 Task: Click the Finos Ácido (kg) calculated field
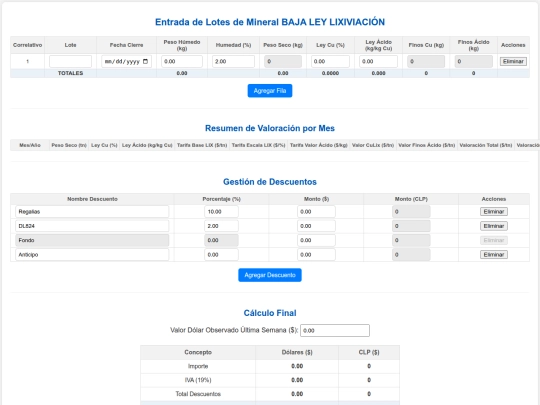coord(474,61)
